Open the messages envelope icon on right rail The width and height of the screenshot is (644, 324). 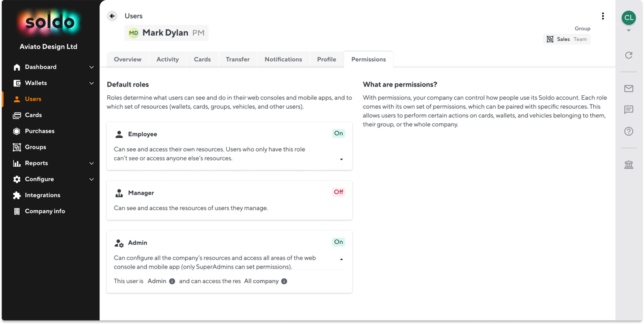tap(628, 89)
